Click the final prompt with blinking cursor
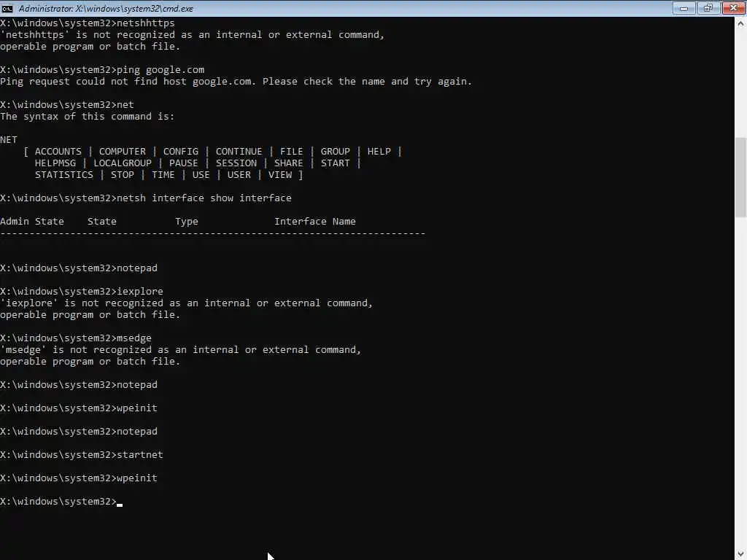Viewport: 747px width, 560px height. 61,502
